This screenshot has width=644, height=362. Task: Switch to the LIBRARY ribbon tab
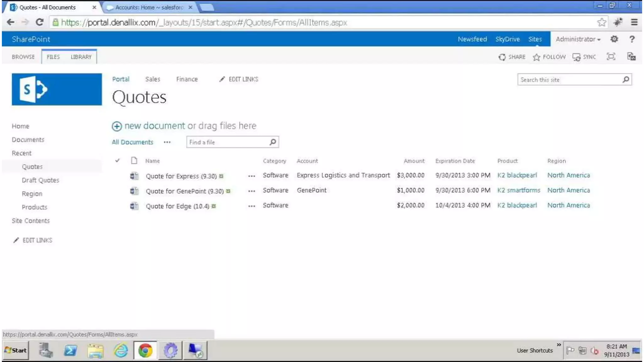coord(81,57)
